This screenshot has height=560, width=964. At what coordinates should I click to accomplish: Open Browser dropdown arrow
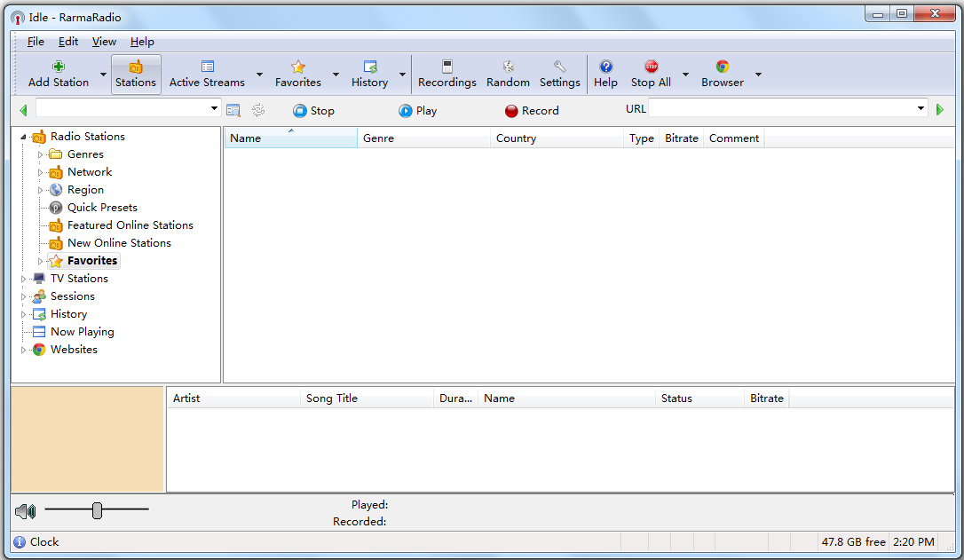point(758,75)
